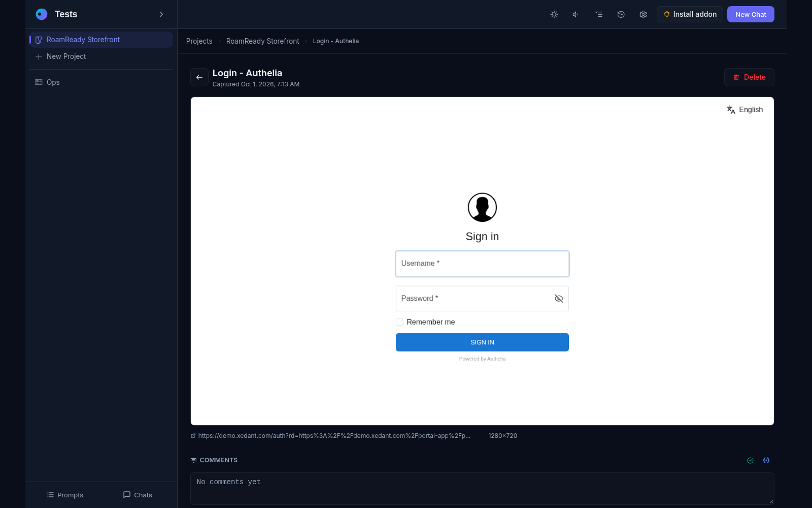Screen dimensions: 812x508
Task: Open the demo.xedant.com captured URL link
Action: 334,436
